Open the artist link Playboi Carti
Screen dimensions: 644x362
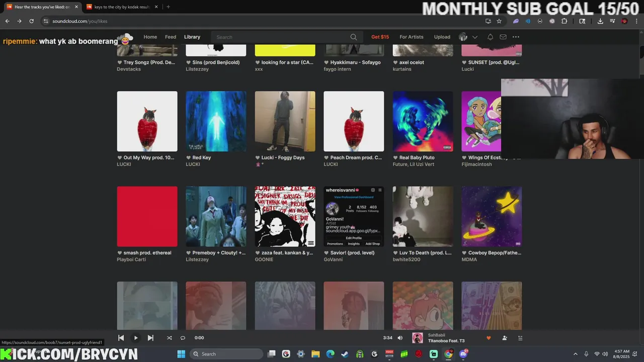130,259
